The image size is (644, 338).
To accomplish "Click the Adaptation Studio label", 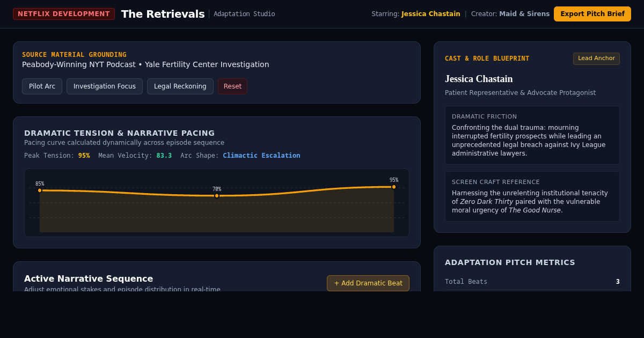I will pyautogui.click(x=244, y=14).
